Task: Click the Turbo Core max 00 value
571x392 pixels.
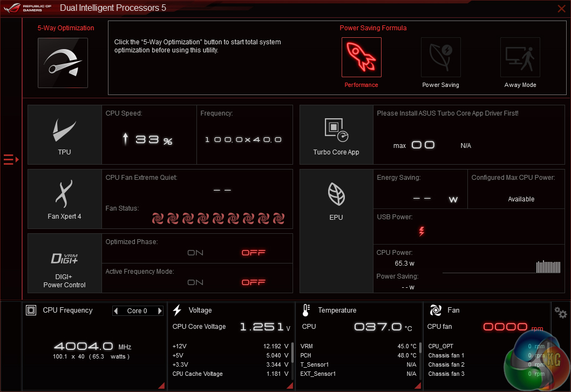Action: pyautogui.click(x=423, y=145)
